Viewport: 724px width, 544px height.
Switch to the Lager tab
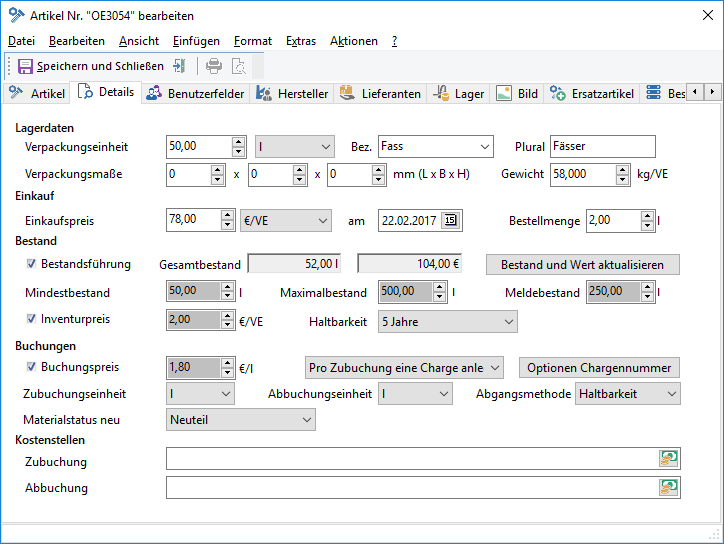pos(459,94)
